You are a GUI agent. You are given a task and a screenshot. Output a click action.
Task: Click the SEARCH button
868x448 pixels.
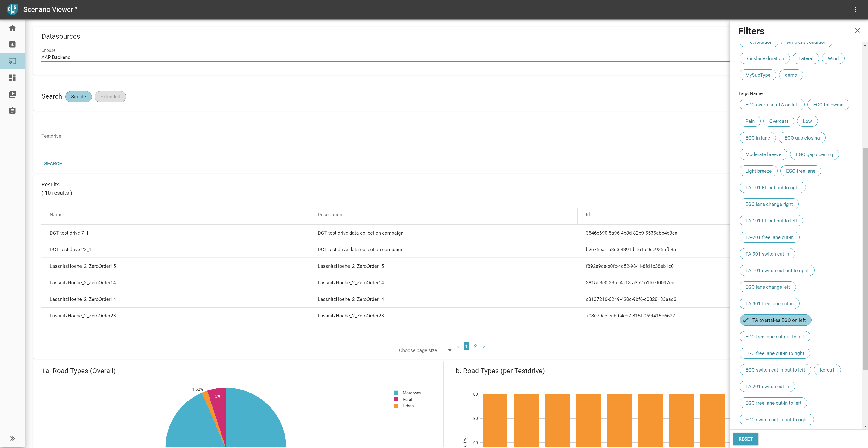point(53,164)
